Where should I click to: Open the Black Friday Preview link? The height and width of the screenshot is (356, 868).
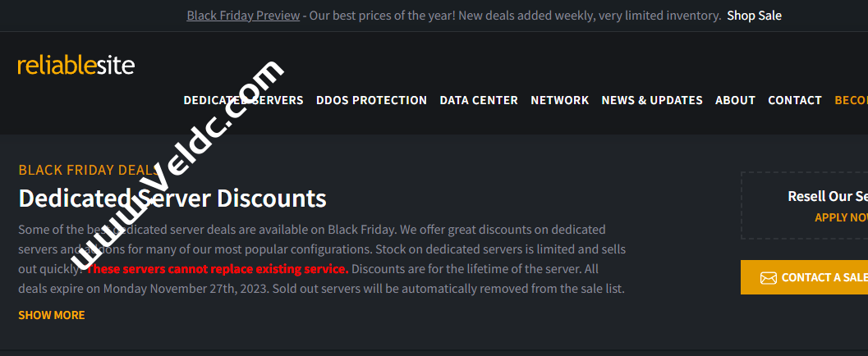[243, 16]
